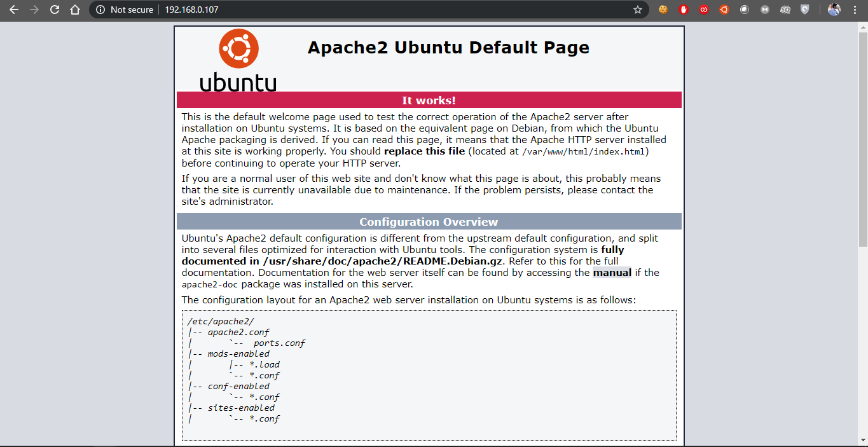Viewport: 868px width, 447px height.
Task: Open the SQ extension
Action: tap(786, 10)
